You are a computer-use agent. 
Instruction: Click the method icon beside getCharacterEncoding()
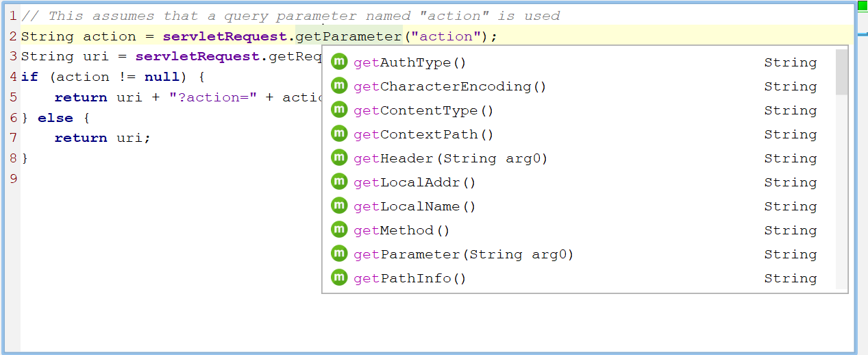click(x=339, y=86)
